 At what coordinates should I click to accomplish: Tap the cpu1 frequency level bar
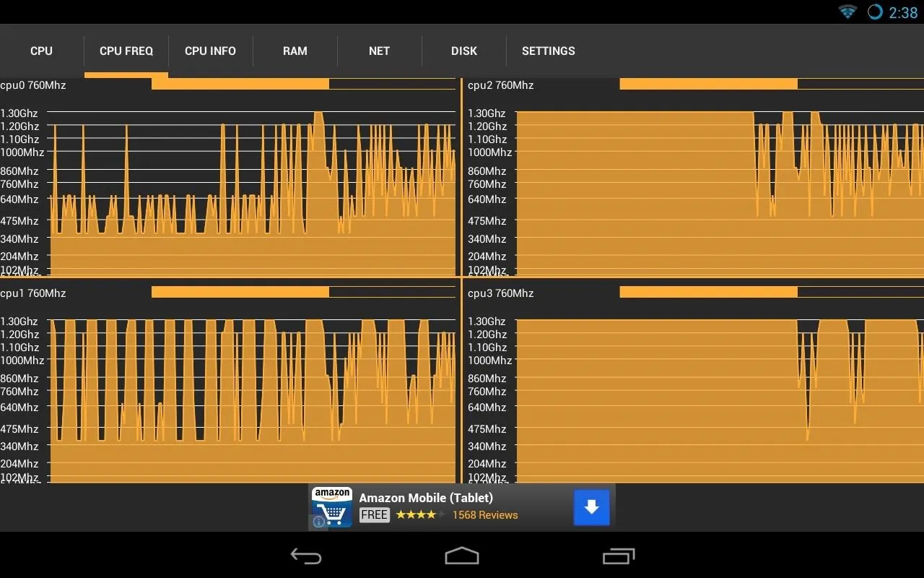(x=303, y=292)
